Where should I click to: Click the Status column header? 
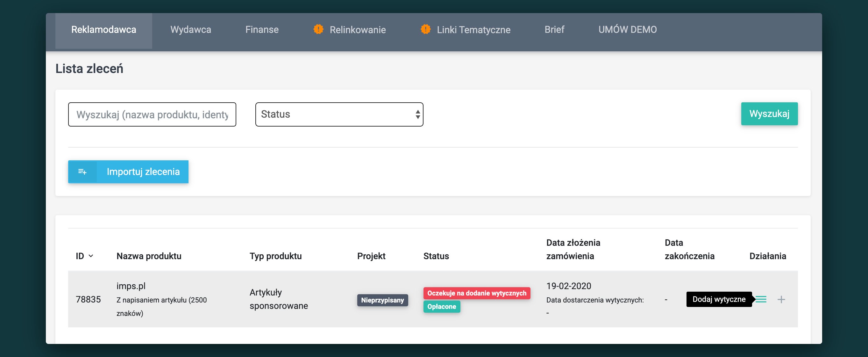coord(436,256)
